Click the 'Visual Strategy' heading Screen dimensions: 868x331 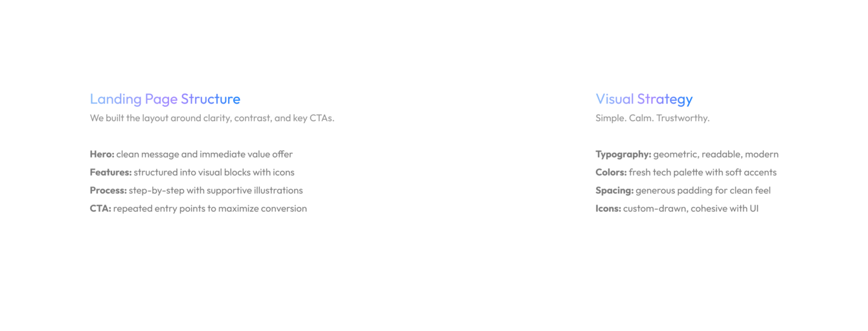tap(644, 99)
